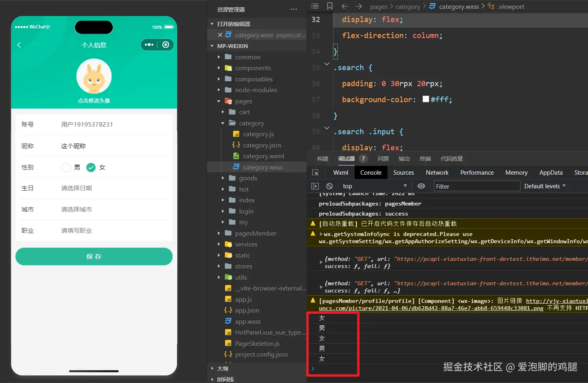
Task: Open the Network devtools tab
Action: [x=437, y=173]
